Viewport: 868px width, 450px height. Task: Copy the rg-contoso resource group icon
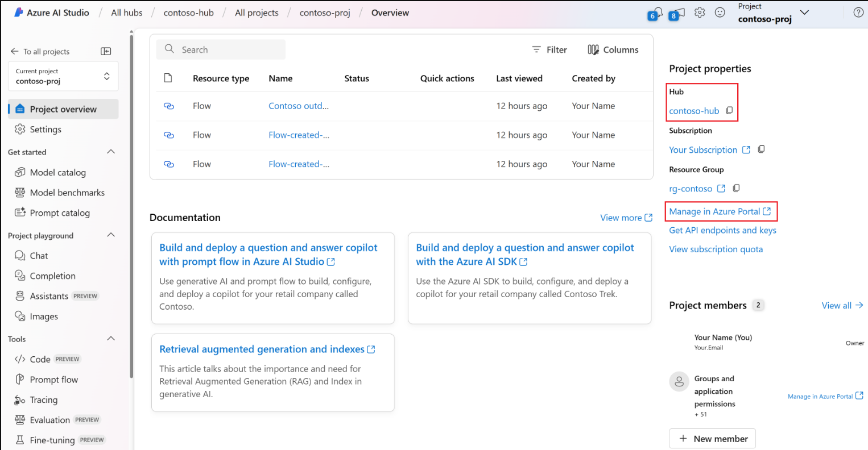(736, 188)
